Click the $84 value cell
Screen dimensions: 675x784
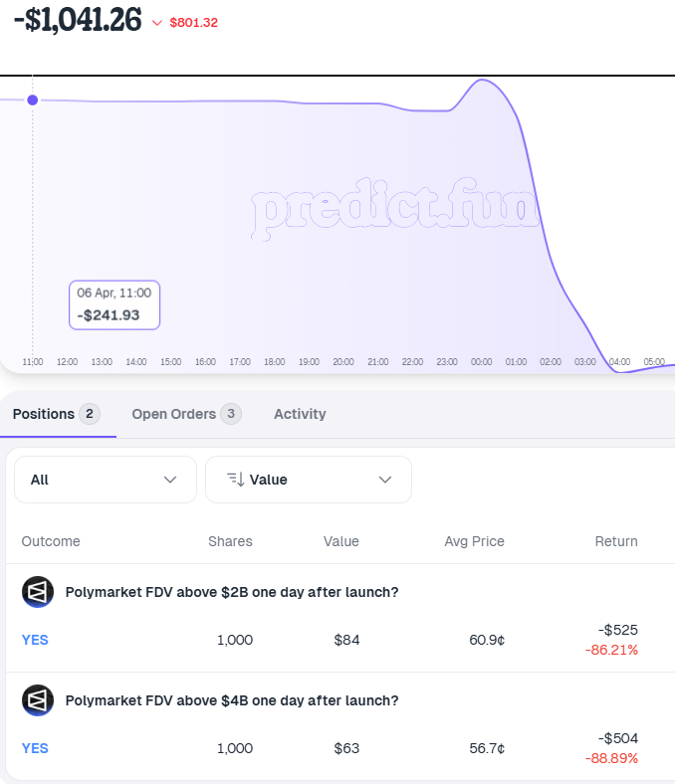click(x=346, y=640)
